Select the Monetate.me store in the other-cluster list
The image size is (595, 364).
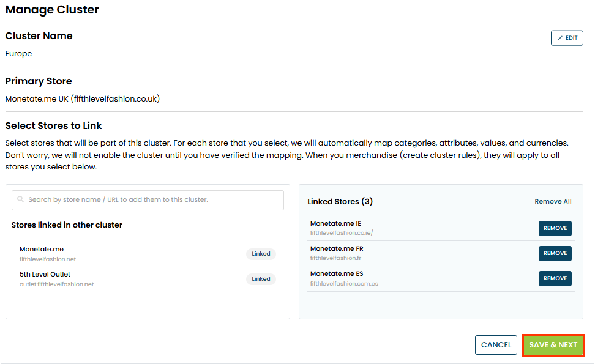(42, 250)
